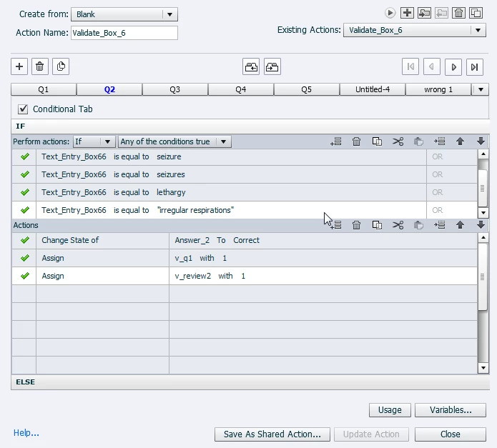The height and width of the screenshot is (448, 497).
Task: Select the wrong 1 tab
Action: [x=438, y=89]
